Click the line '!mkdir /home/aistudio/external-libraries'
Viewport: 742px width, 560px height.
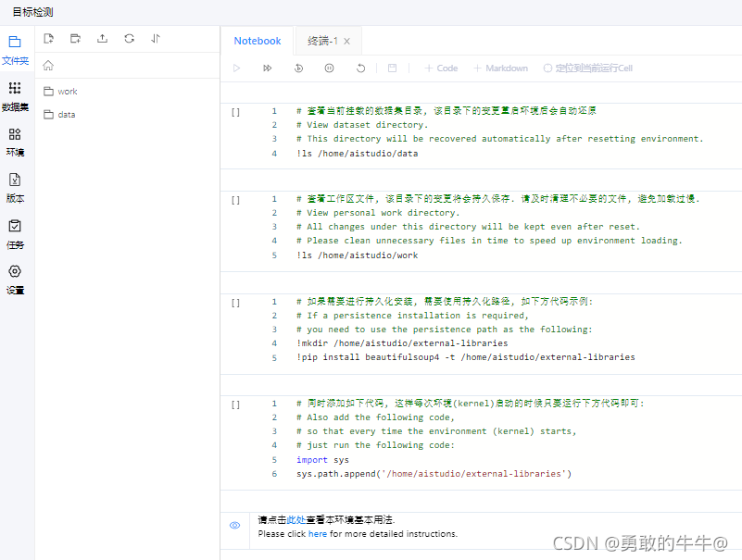click(x=402, y=342)
